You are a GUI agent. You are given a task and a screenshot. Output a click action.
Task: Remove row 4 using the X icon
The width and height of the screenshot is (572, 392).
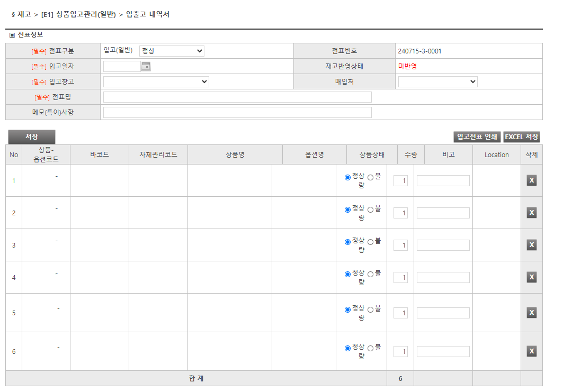click(531, 277)
